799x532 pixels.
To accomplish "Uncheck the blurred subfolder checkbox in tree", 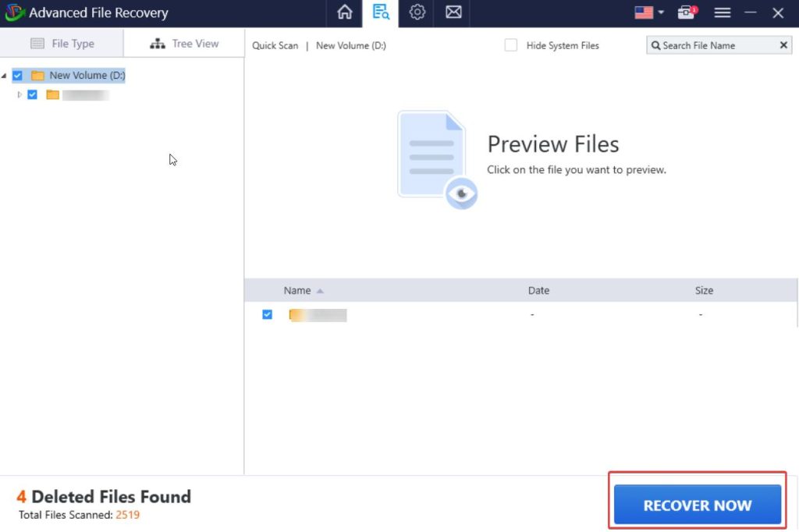I will click(32, 95).
